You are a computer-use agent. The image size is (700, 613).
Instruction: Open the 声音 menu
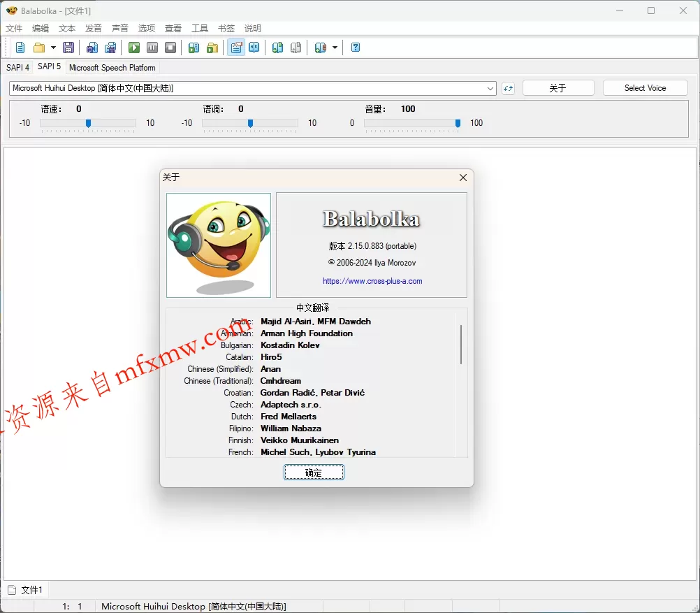(120, 29)
